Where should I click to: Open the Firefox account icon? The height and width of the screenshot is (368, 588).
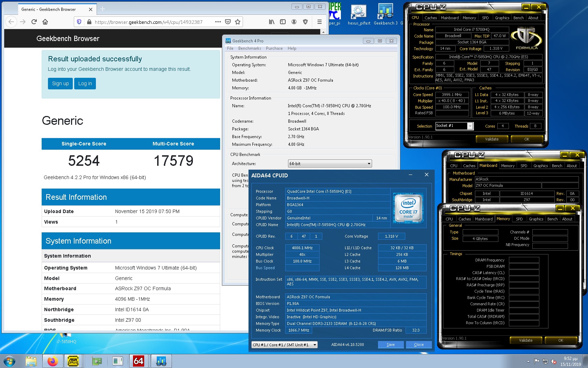pos(294,22)
